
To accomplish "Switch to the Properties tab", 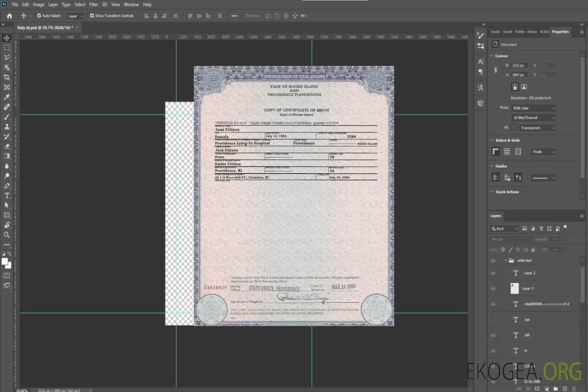I will [560, 32].
